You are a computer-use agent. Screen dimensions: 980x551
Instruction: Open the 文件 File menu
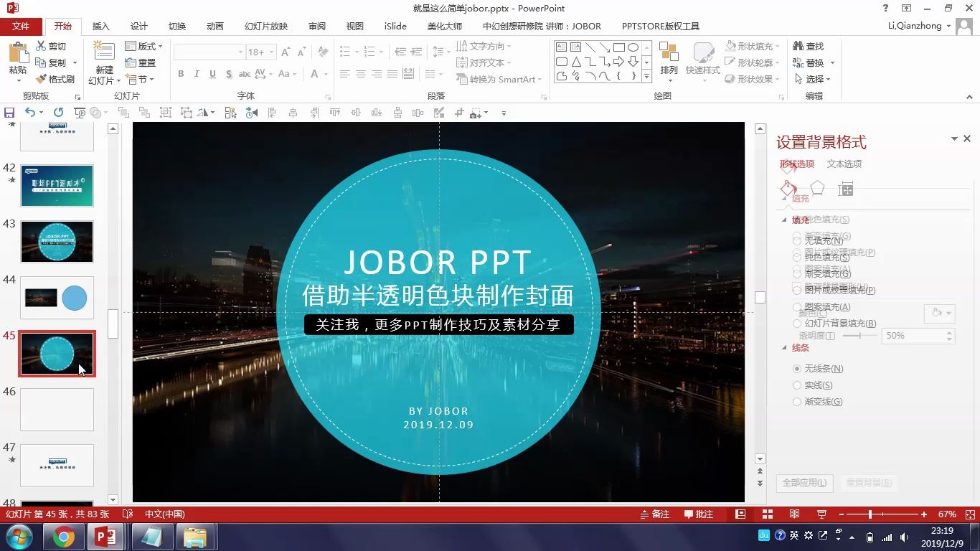click(x=21, y=26)
